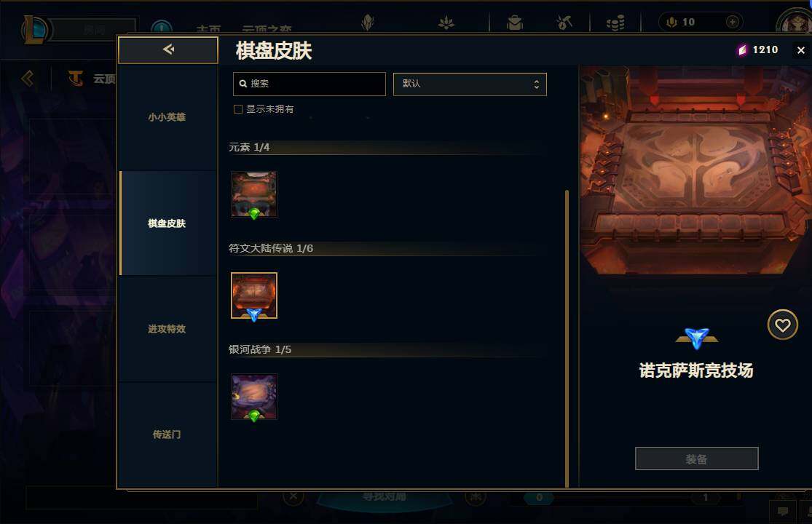
Task: Switch to the 小小英雄 tab
Action: 167,117
